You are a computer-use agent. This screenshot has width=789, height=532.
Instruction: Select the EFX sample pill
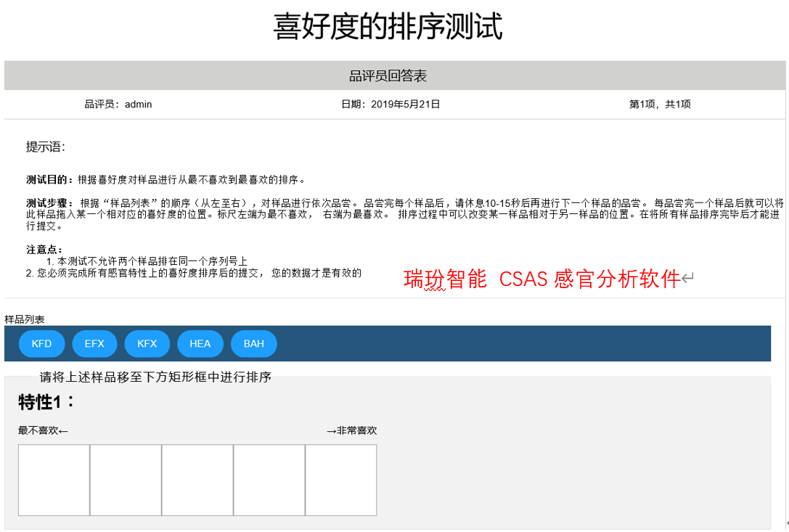[x=94, y=343]
